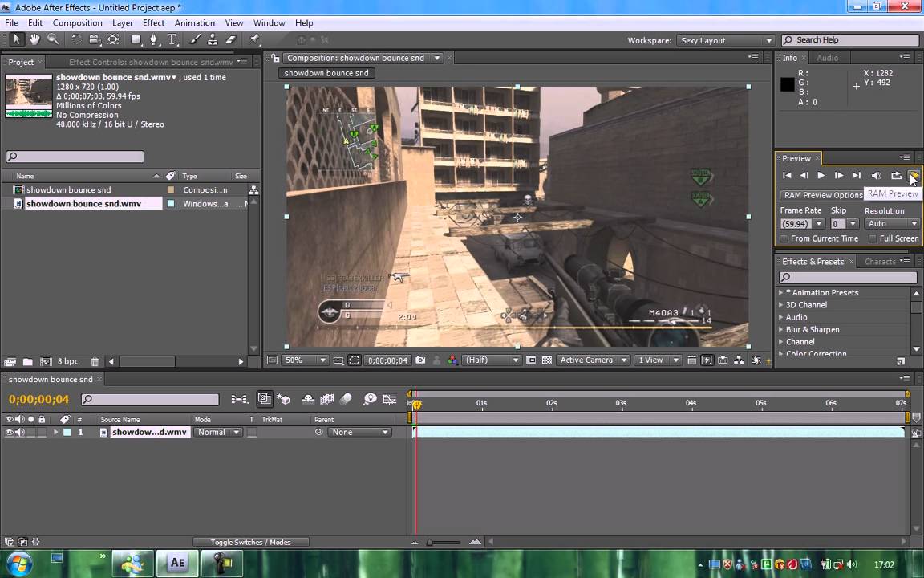
Task: Select the Hand tool
Action: pyautogui.click(x=34, y=39)
